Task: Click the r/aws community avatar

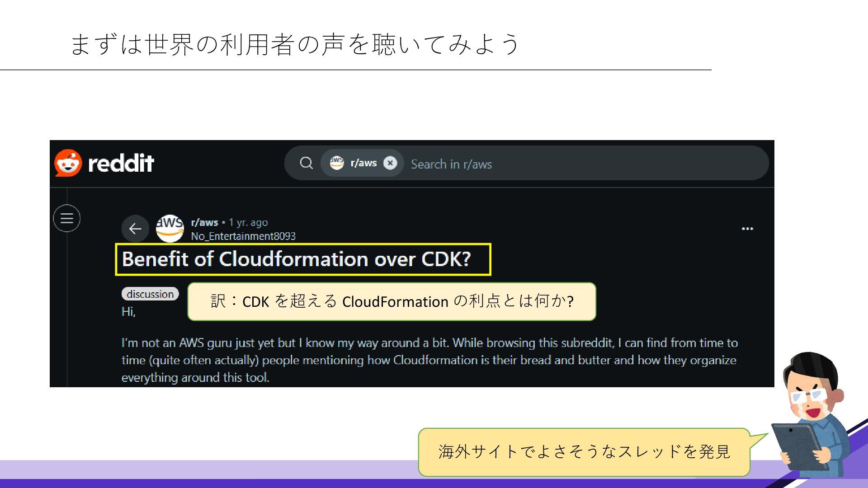Action: click(x=170, y=228)
